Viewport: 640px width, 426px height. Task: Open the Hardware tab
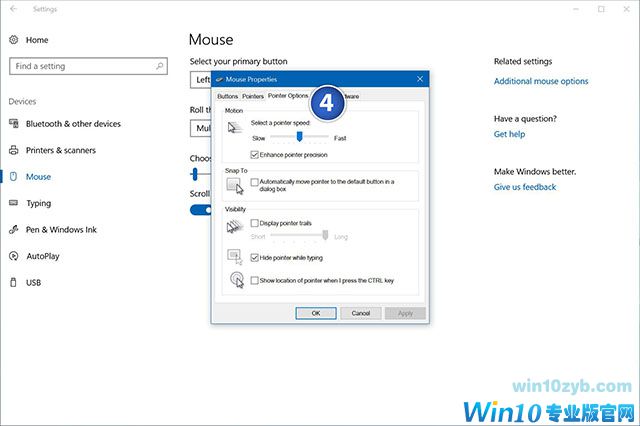pos(351,96)
